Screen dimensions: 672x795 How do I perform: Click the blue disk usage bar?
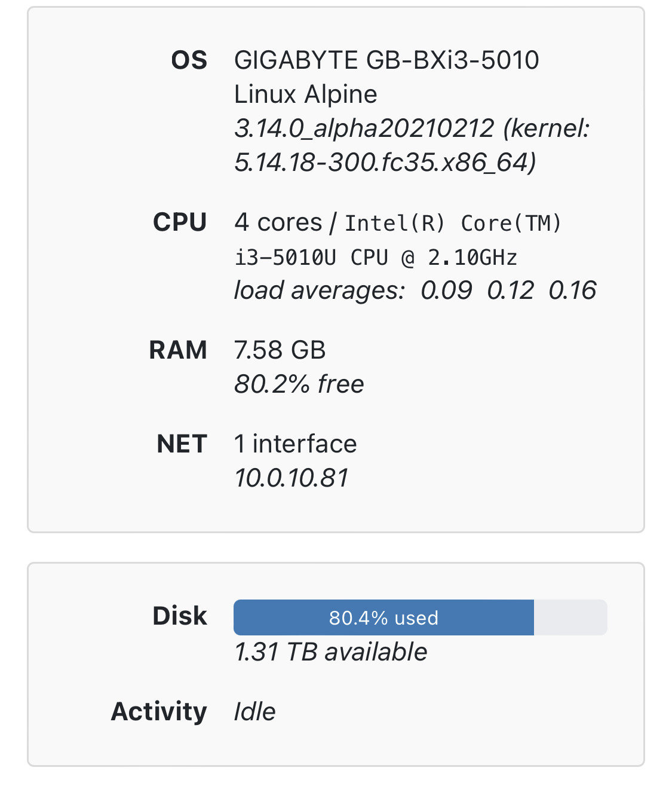click(383, 617)
